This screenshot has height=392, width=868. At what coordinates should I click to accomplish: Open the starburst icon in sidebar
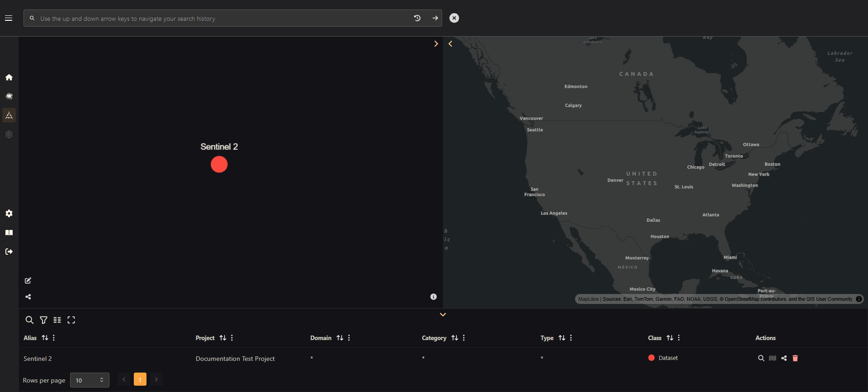(x=9, y=96)
